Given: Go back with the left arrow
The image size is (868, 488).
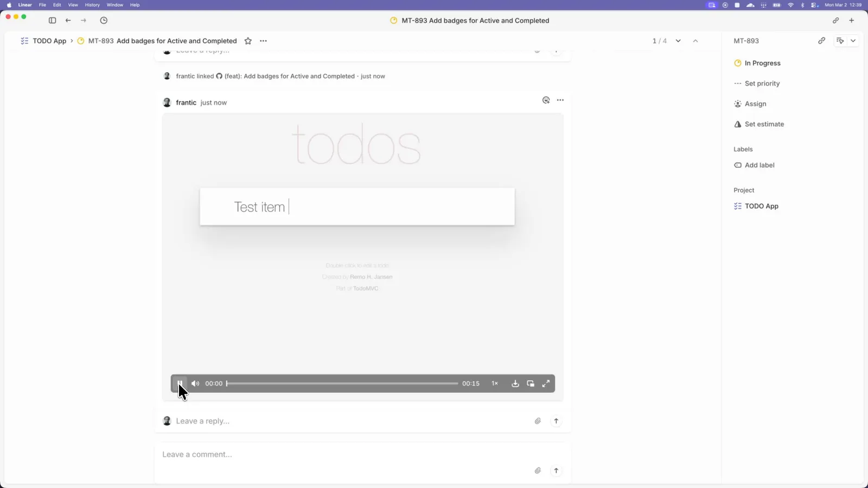Looking at the screenshot, I should [68, 21].
